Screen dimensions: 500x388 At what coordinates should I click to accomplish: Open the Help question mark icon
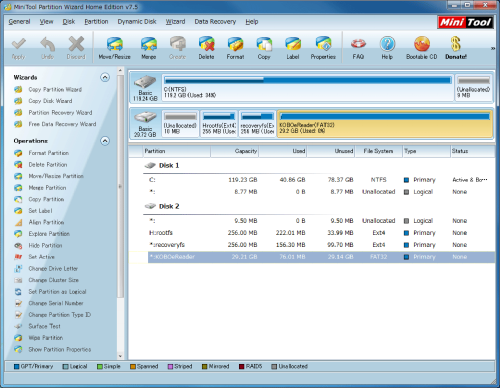point(387,44)
